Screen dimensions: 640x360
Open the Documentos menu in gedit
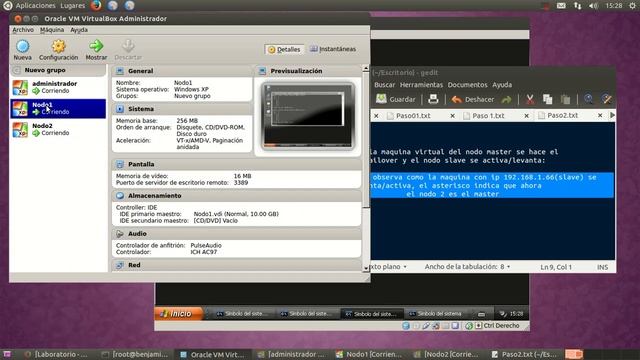click(x=467, y=85)
